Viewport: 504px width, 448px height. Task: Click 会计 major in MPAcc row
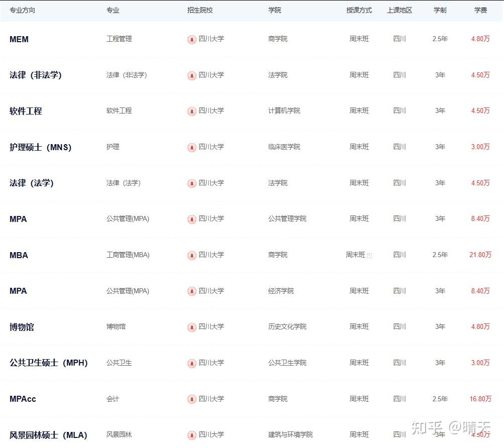pos(113,399)
